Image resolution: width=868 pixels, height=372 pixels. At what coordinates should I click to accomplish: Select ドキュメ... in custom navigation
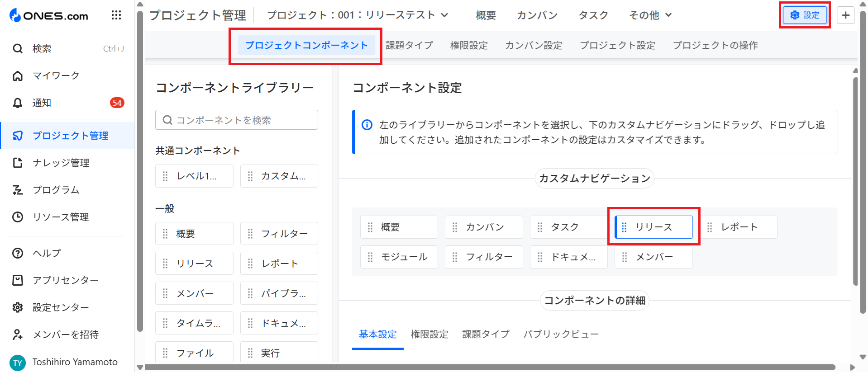(569, 257)
